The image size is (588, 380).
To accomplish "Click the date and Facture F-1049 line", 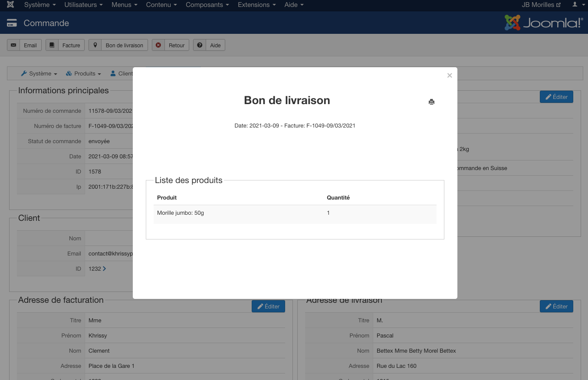I will [295, 126].
